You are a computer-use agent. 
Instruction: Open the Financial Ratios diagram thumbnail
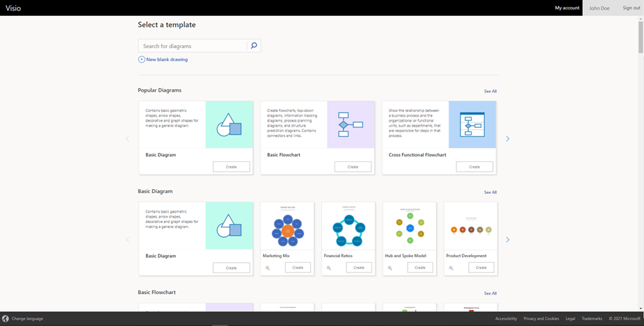click(x=348, y=226)
